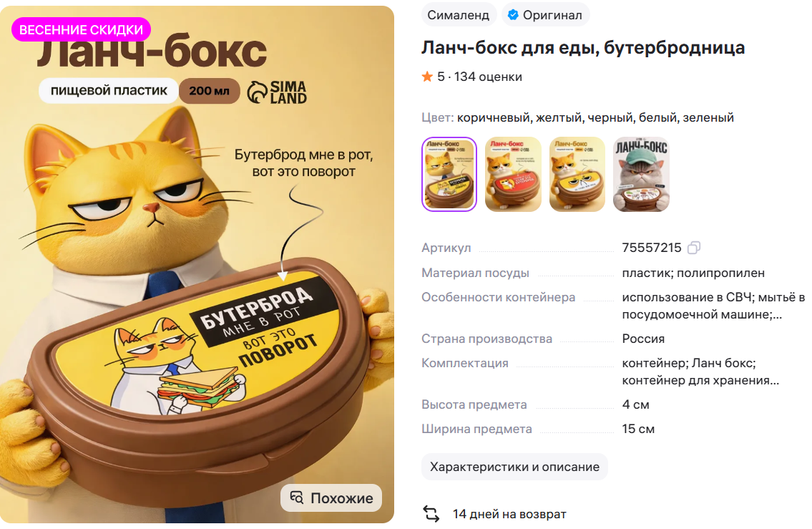The height and width of the screenshot is (529, 812).
Task: Choose the gray cat lunch box variant
Action: (x=641, y=174)
